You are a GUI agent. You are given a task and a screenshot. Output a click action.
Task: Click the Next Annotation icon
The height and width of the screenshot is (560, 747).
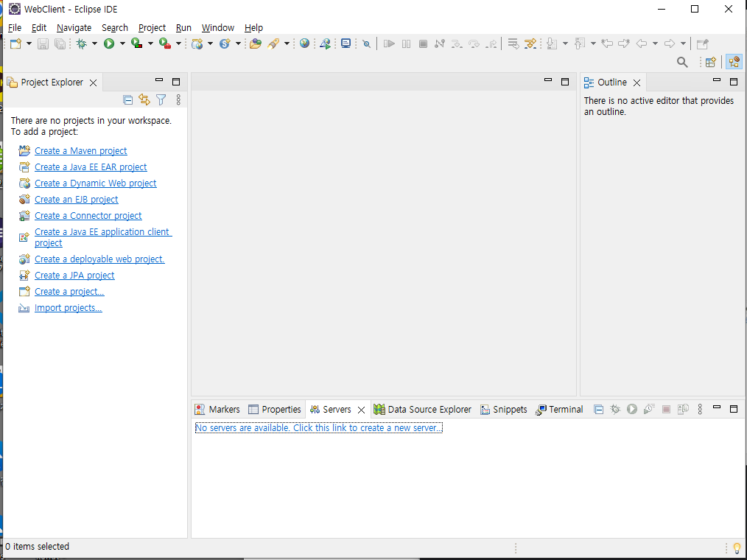point(552,44)
